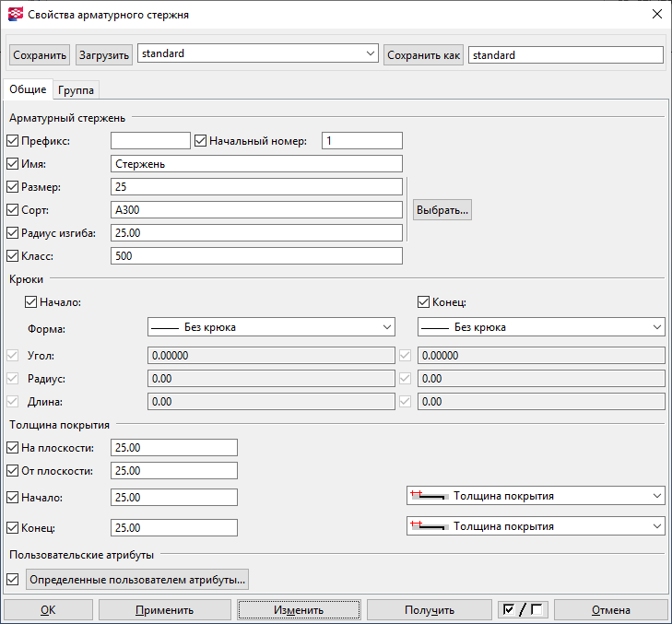Click the Изменить button
Image resolution: width=672 pixels, height=624 pixels.
299,610
